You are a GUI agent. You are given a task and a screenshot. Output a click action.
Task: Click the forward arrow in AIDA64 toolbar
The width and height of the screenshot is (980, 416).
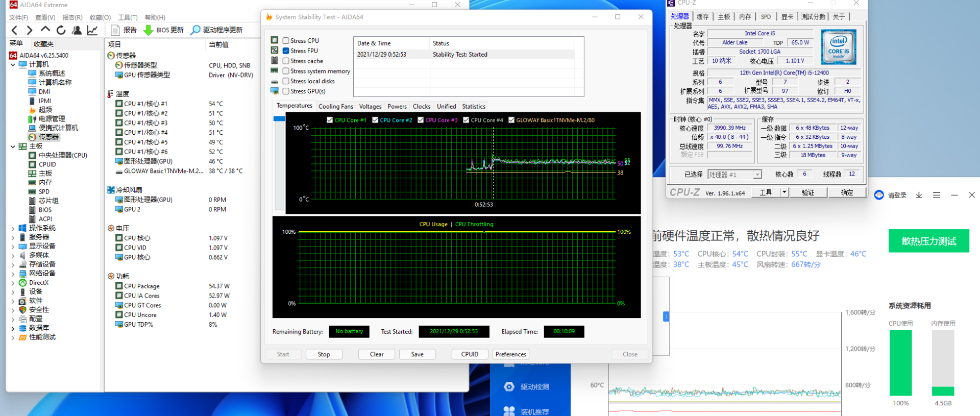(30, 30)
